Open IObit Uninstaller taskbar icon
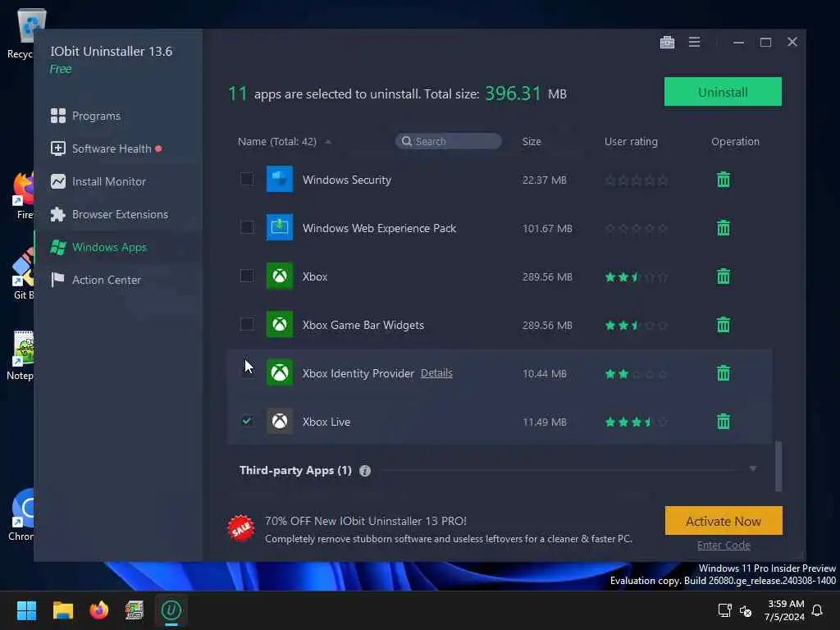This screenshot has width=840, height=630. click(x=171, y=610)
